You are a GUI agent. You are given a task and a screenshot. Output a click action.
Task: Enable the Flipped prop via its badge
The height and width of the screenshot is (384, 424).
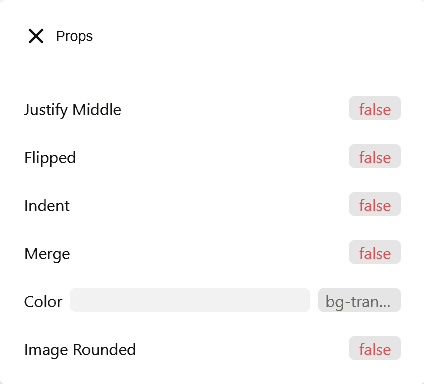tap(375, 156)
